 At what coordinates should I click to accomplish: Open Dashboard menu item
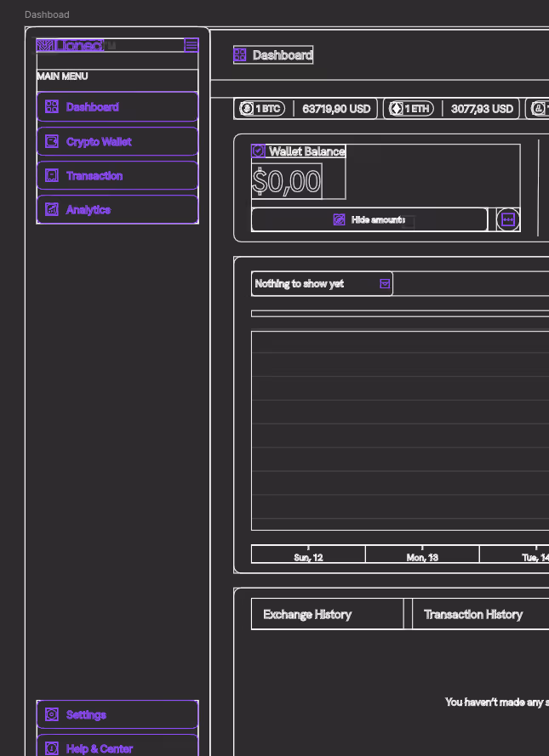[x=117, y=106]
